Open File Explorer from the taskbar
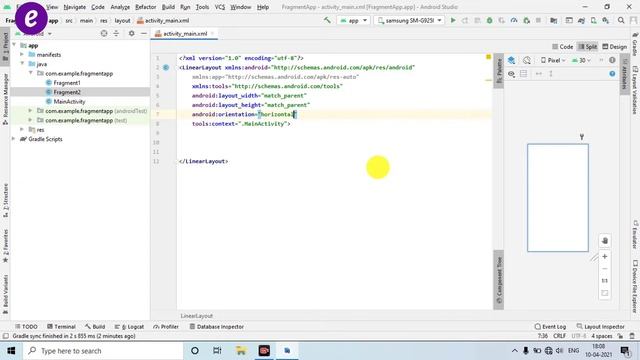This screenshot has width=640, height=360. (x=241, y=351)
